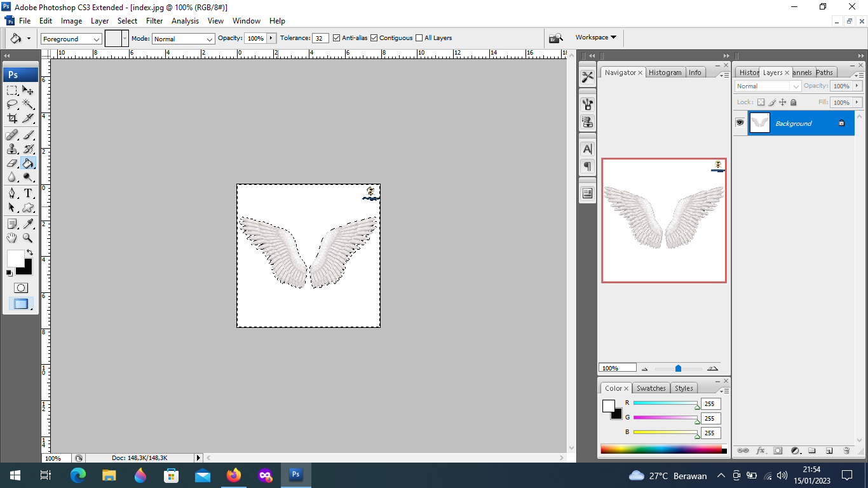Swap foreground and background colors
Image resolution: width=868 pixels, height=488 pixels.
pos(29,252)
